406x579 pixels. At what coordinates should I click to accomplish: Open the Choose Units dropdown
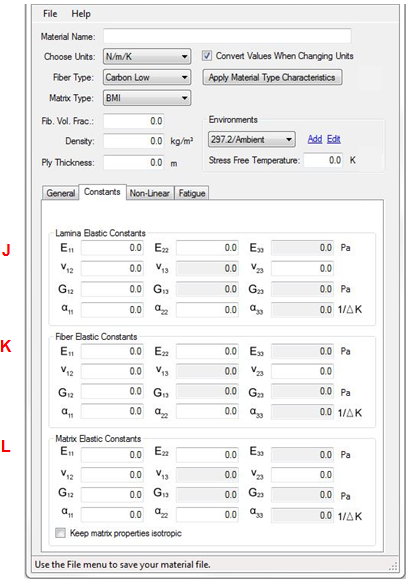point(147,56)
